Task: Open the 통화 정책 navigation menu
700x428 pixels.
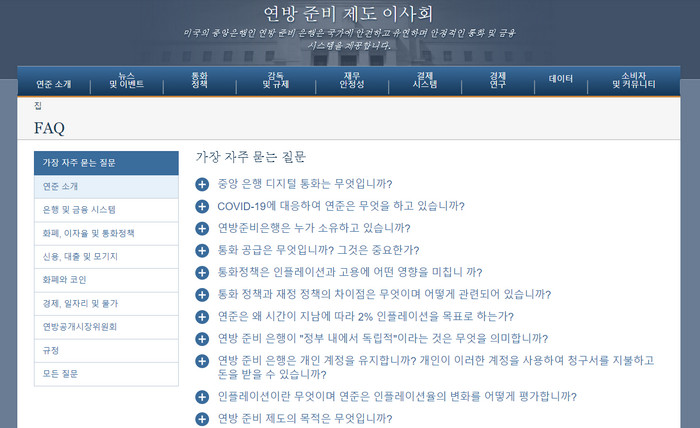Action: [x=199, y=80]
